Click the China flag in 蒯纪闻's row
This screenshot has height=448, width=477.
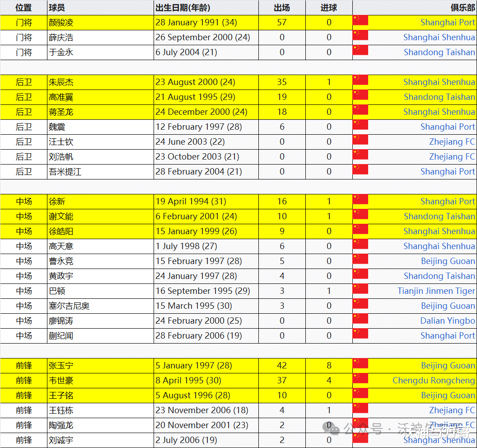pyautogui.click(x=360, y=334)
